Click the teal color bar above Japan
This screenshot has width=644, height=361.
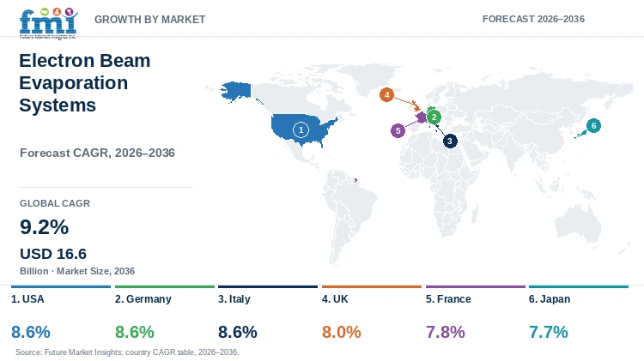point(578,286)
